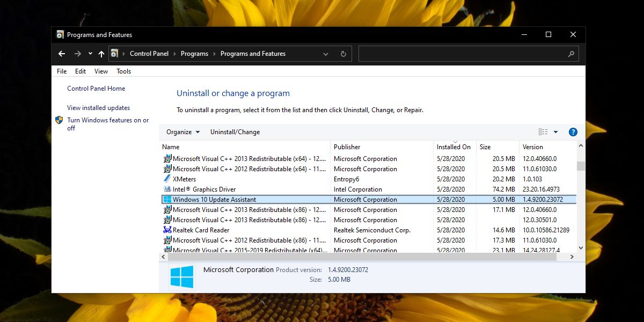
Task: Open the File menu
Action: pos(62,71)
